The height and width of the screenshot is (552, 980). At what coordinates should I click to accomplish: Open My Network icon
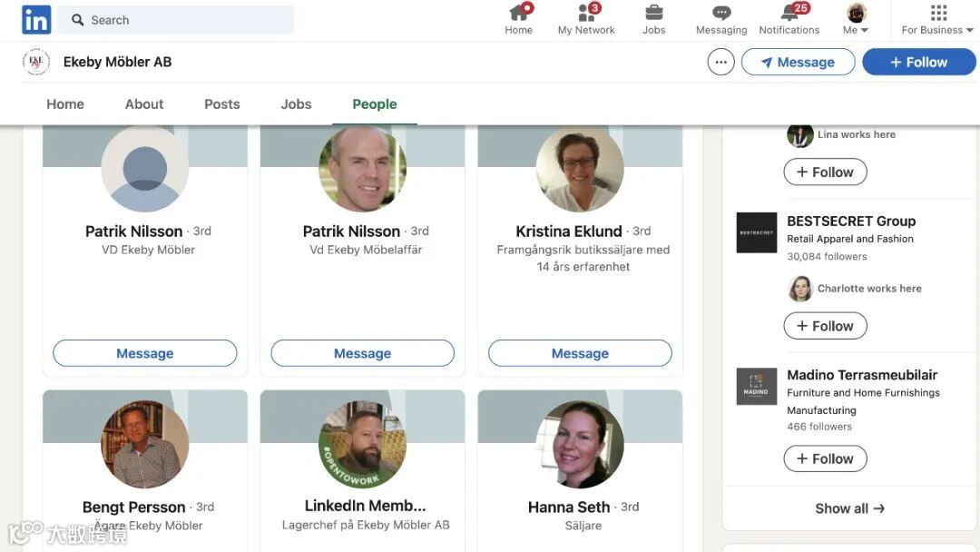(586, 13)
